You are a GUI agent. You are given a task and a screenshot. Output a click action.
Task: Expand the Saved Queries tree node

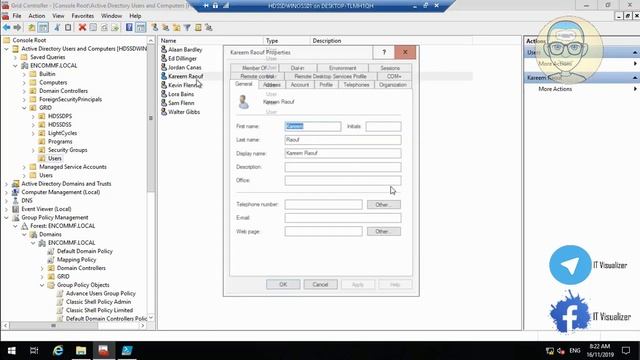point(16,57)
